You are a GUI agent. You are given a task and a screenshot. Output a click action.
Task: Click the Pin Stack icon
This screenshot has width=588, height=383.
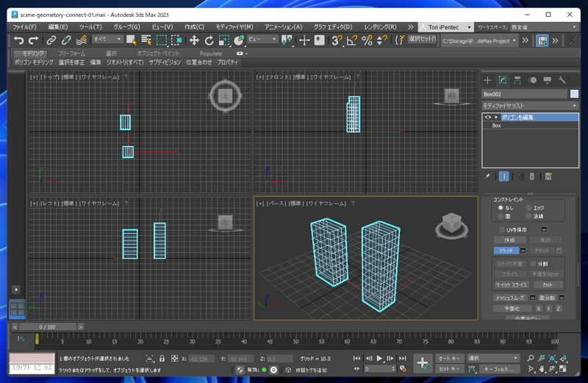point(487,176)
